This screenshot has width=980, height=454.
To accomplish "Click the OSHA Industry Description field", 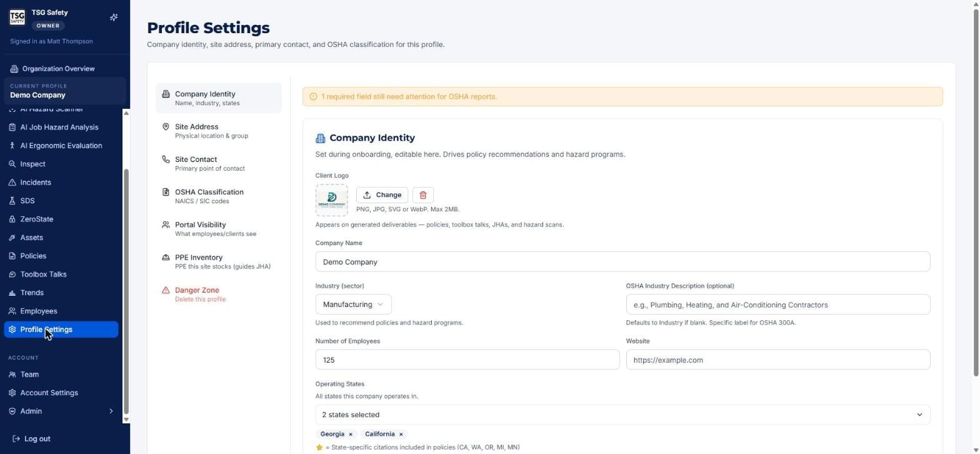I will 777,305.
